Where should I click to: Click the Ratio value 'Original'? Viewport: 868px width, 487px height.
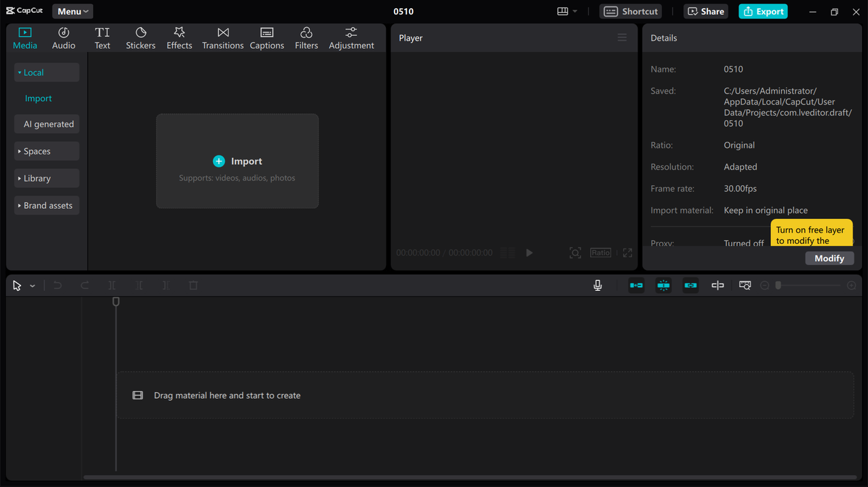739,145
